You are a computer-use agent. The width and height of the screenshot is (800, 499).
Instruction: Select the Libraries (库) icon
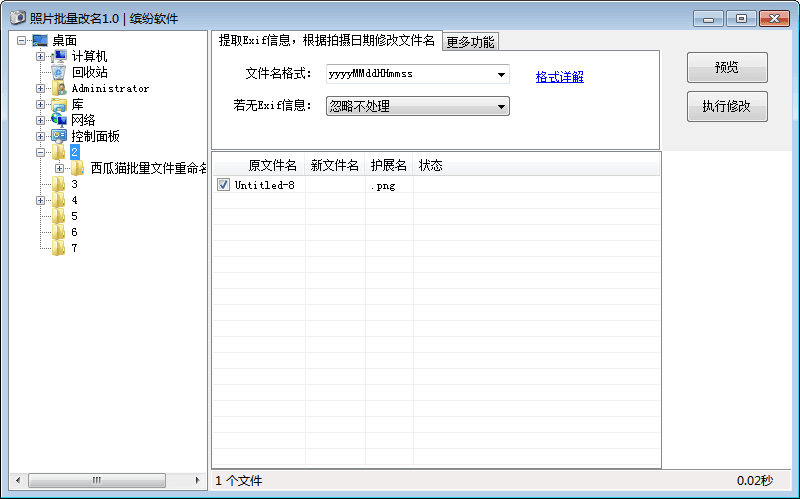pos(59,105)
